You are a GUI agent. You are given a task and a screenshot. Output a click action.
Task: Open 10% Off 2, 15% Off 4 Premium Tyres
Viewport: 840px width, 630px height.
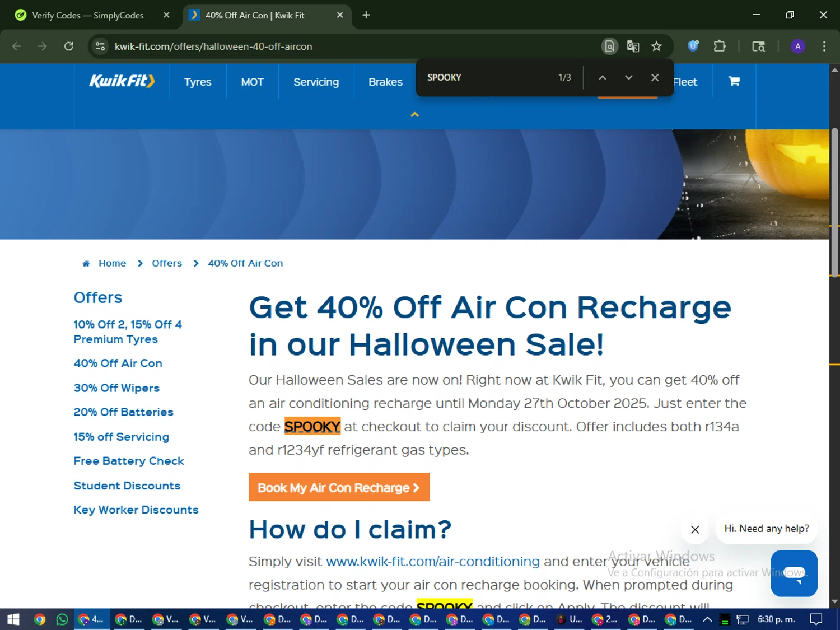click(128, 332)
